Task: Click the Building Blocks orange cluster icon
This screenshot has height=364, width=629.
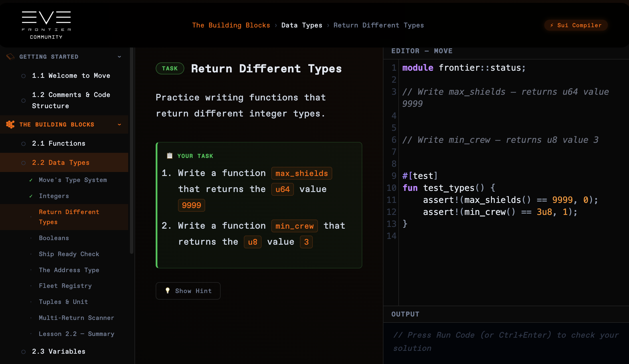Action: (x=10, y=124)
